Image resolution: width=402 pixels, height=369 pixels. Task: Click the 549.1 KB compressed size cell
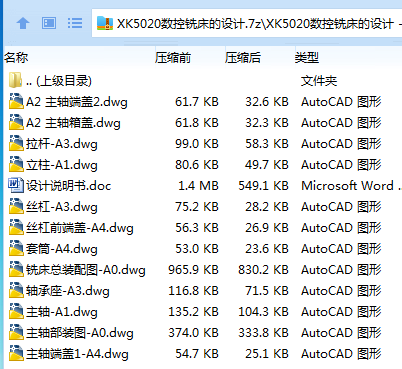(x=263, y=186)
